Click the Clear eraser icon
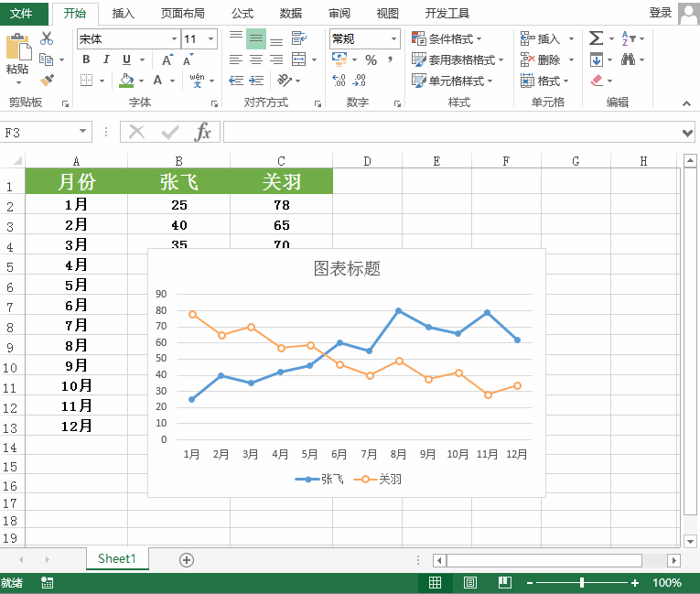 [x=597, y=81]
